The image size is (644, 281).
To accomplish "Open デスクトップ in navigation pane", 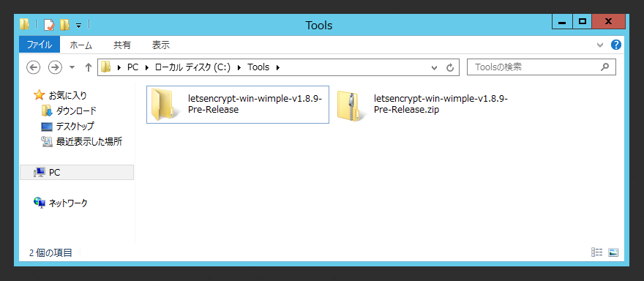I will point(75,126).
